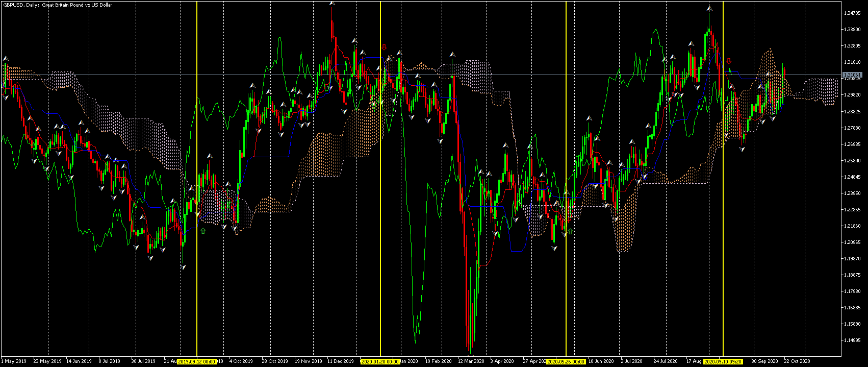Select the 2020.09.10 09:20 vertical line label
The width and height of the screenshot is (868, 367).
tap(723, 361)
